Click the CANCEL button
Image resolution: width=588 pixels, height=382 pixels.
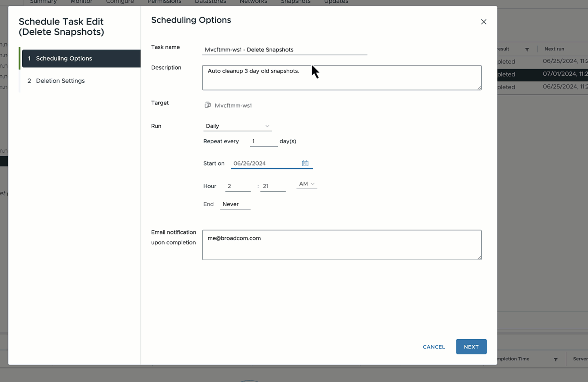pos(434,347)
